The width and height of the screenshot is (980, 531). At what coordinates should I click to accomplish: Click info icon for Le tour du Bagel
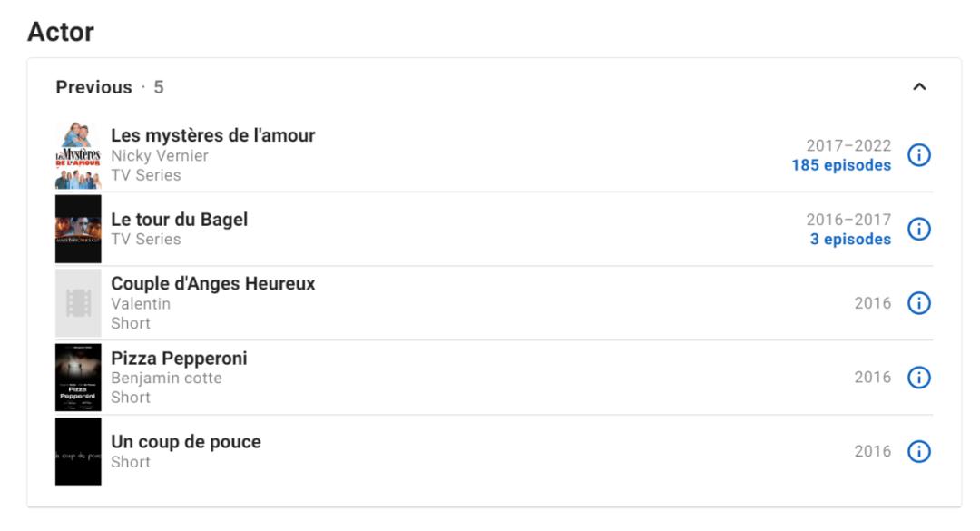click(x=919, y=229)
